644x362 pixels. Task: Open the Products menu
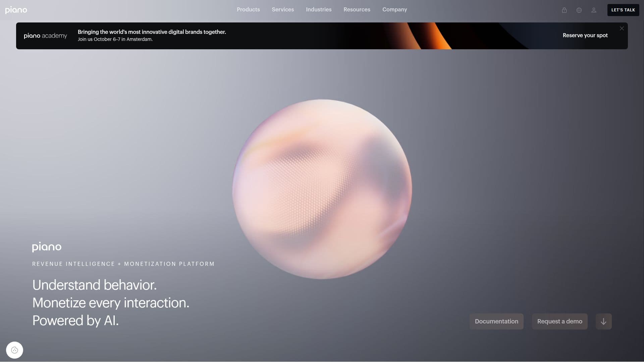coord(248,10)
